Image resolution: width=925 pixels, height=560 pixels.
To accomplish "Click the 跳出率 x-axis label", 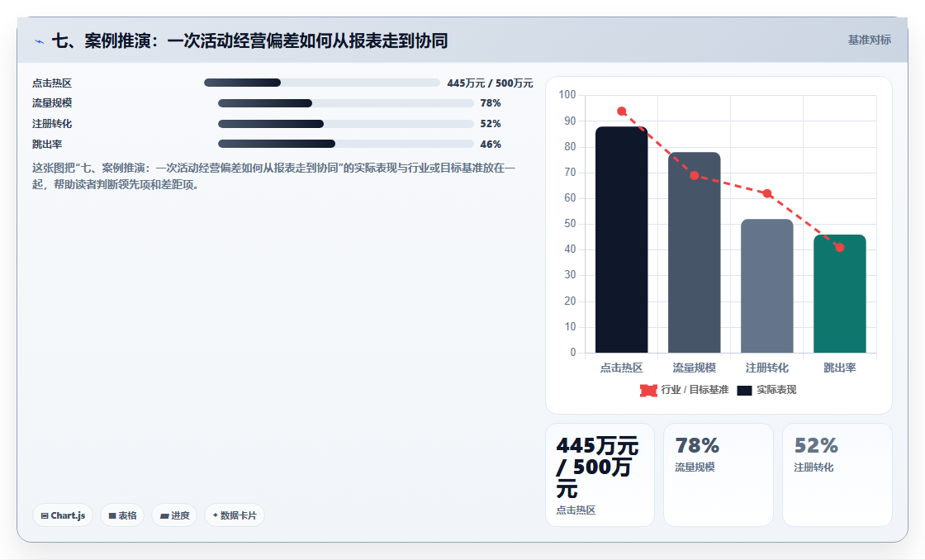I will pos(839,368).
